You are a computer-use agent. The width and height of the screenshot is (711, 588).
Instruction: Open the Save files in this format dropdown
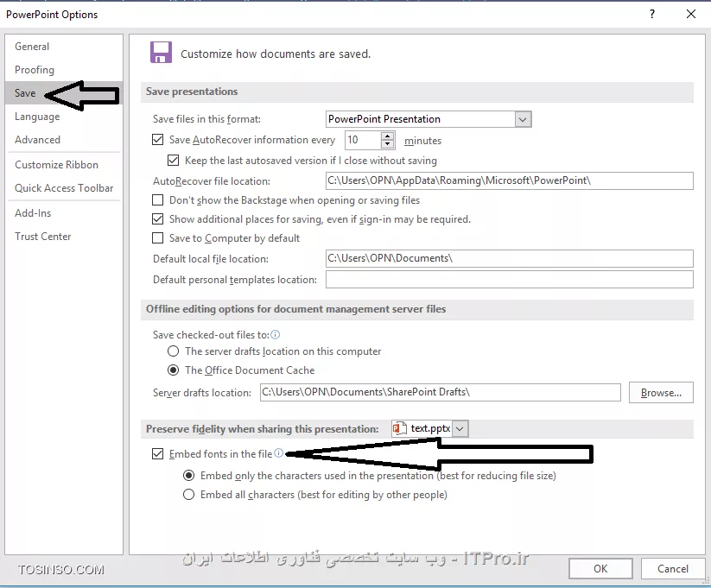[x=523, y=119]
